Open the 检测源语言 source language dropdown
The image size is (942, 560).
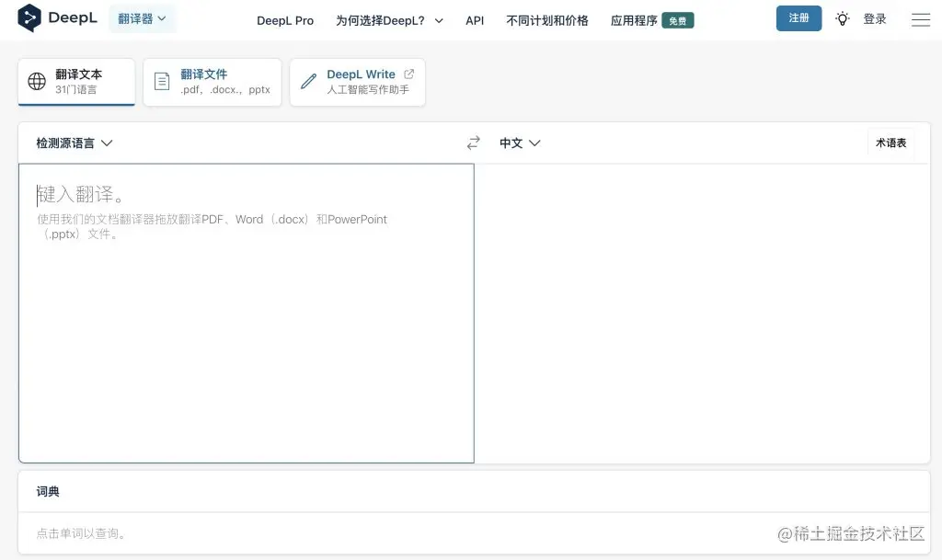tap(74, 143)
